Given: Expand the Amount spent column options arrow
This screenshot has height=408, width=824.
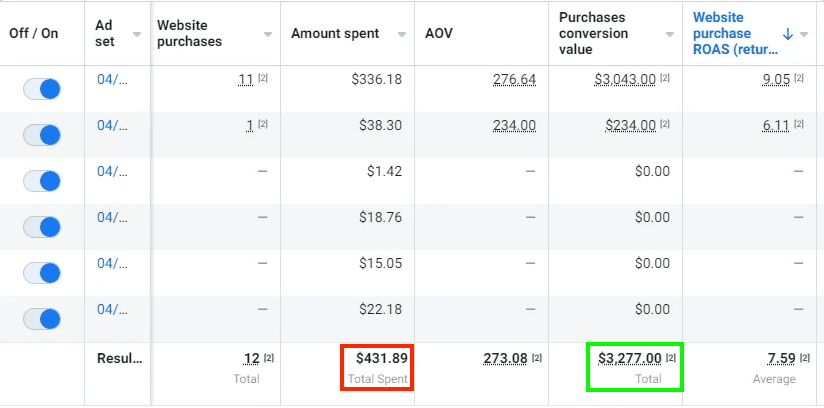Looking at the screenshot, I should click(401, 34).
